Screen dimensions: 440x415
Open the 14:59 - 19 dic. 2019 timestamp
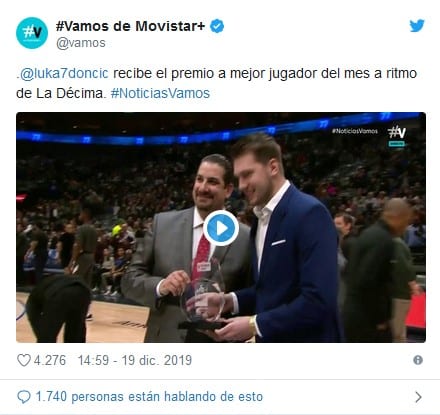135,360
